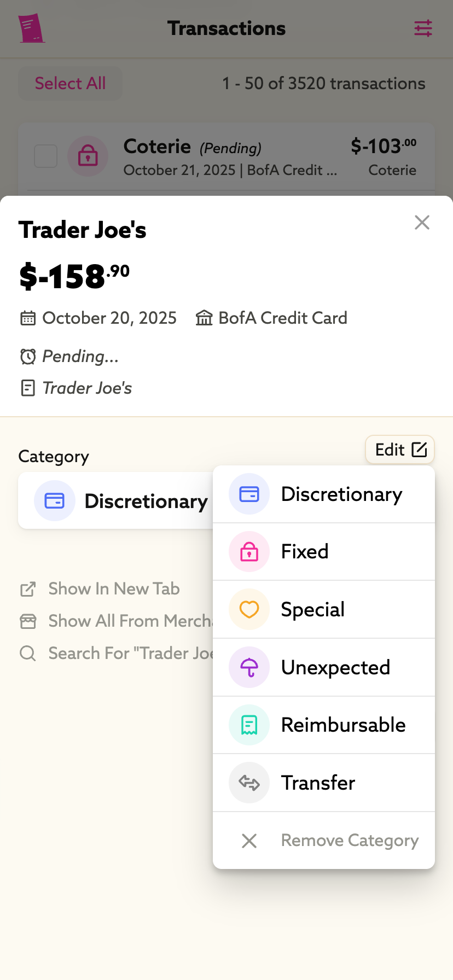Click the Reimbursable receipt icon

tap(249, 725)
